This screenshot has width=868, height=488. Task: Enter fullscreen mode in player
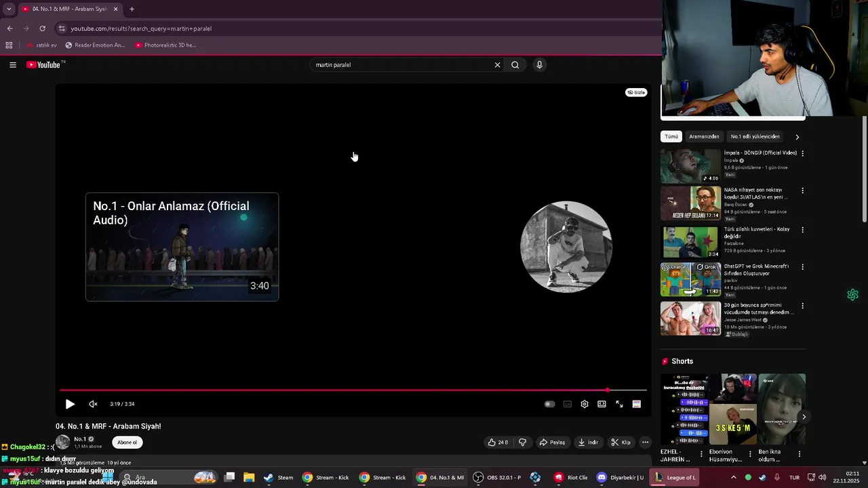(x=619, y=404)
